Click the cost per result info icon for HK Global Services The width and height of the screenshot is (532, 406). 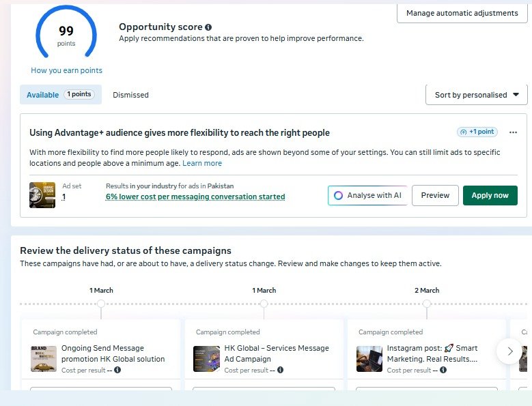coord(281,370)
